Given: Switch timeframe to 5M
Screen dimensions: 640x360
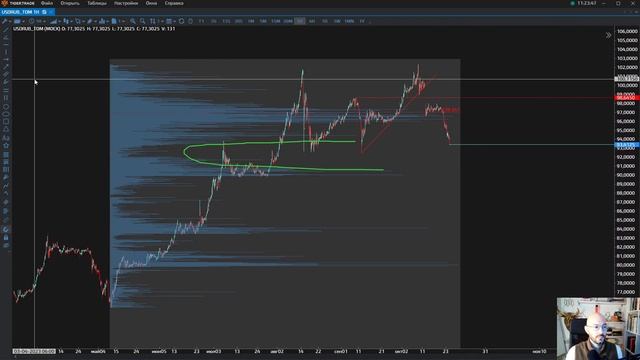Looking at the screenshot, I should coord(263,21).
